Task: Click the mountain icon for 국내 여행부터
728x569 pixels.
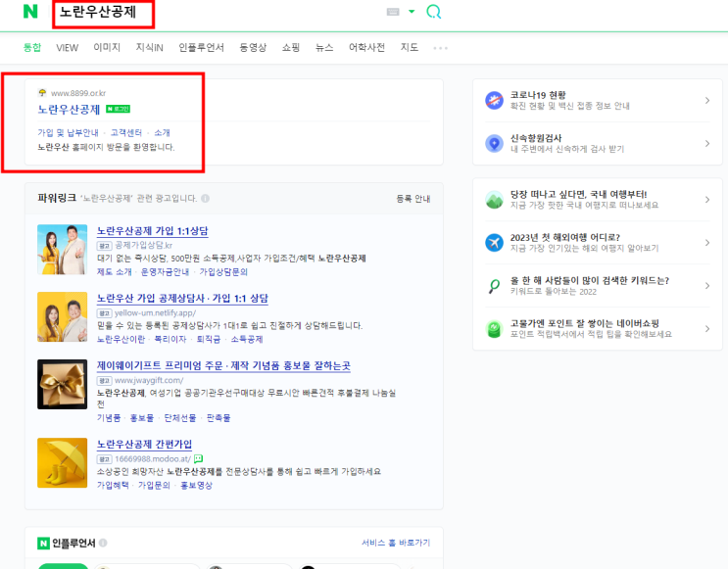Action: (x=494, y=200)
